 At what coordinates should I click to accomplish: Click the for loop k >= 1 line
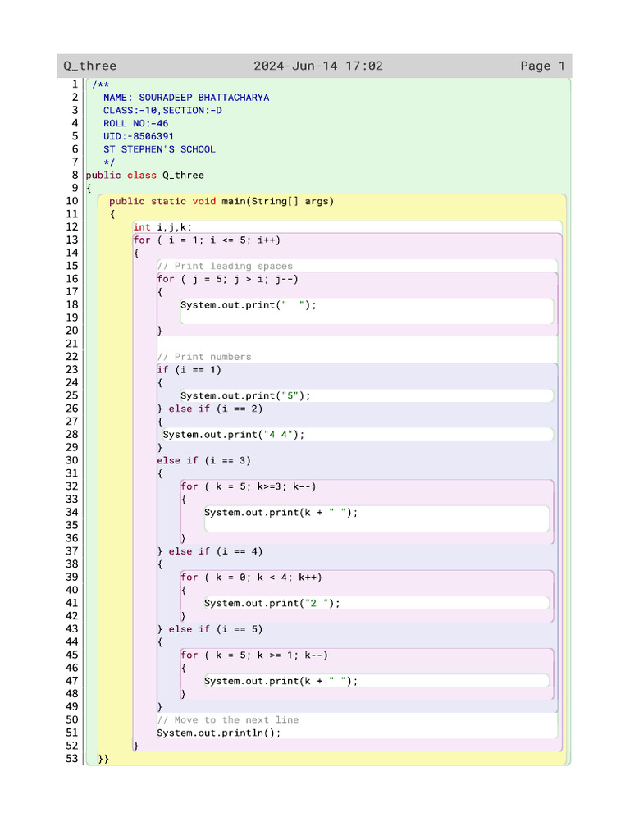254,655
